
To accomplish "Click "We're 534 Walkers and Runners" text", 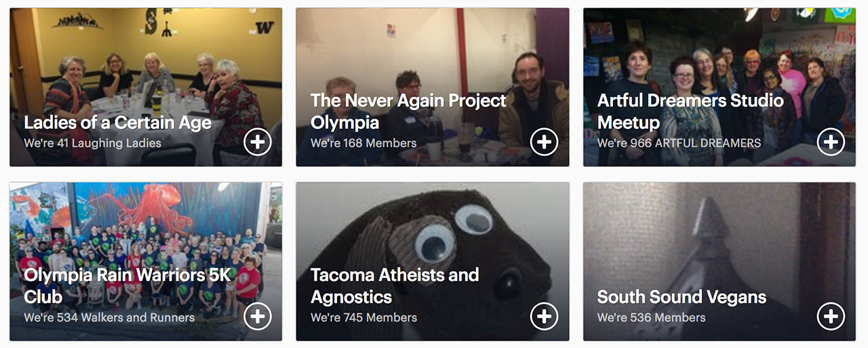I will click(109, 317).
